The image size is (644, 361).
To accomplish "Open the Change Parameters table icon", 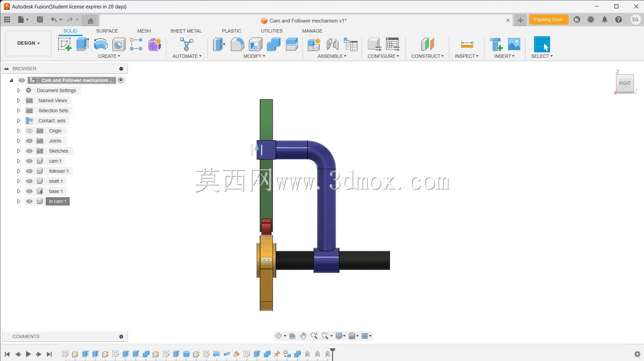I will tap(392, 44).
